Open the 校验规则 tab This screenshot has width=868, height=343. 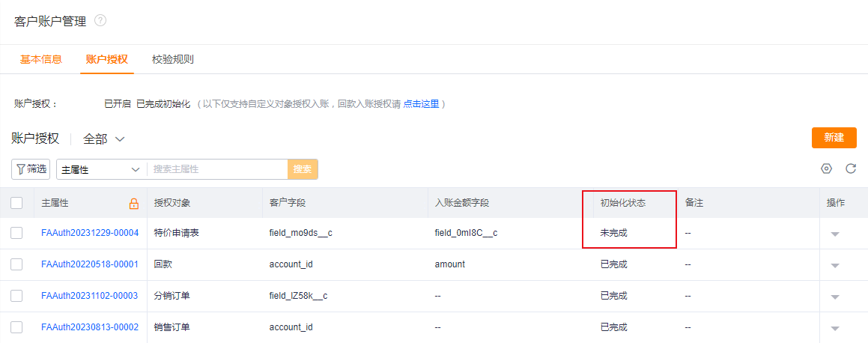[173, 59]
